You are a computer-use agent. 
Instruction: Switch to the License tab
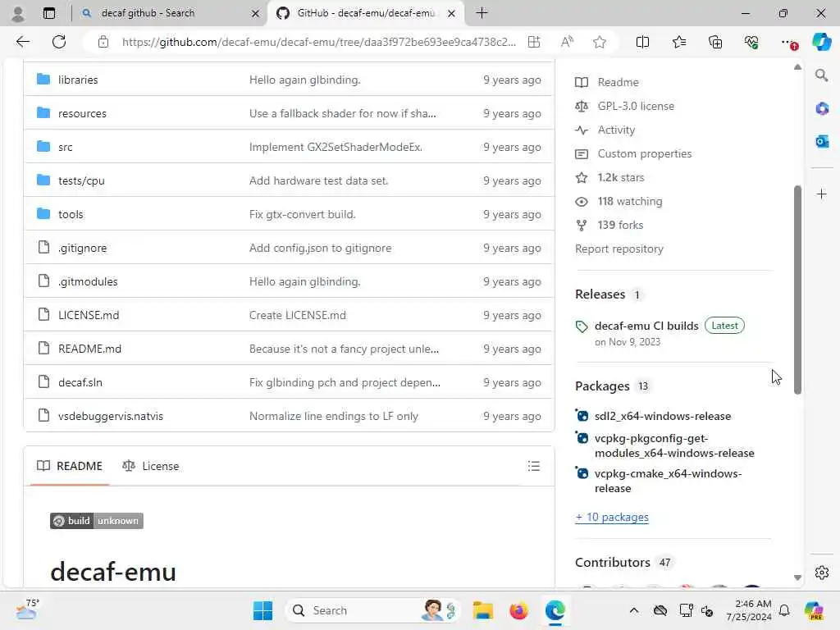tap(151, 466)
